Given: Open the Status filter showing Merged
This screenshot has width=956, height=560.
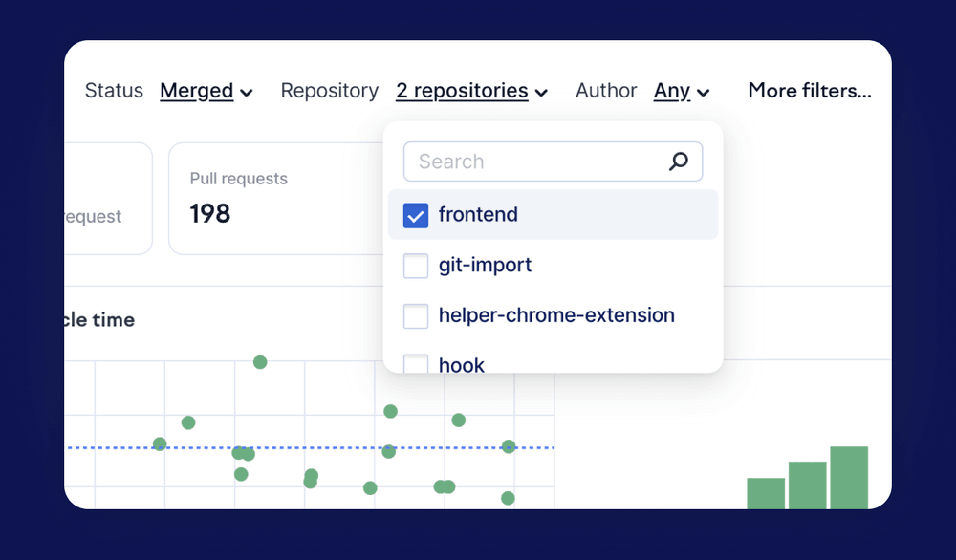Looking at the screenshot, I should (197, 91).
